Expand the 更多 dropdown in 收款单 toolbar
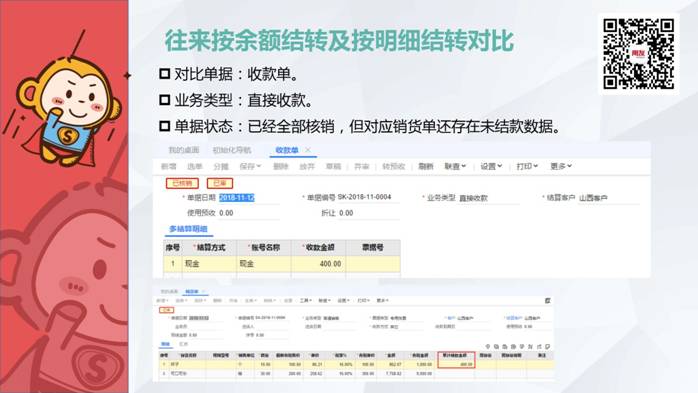Viewport: 698px width, 393px height. point(561,166)
